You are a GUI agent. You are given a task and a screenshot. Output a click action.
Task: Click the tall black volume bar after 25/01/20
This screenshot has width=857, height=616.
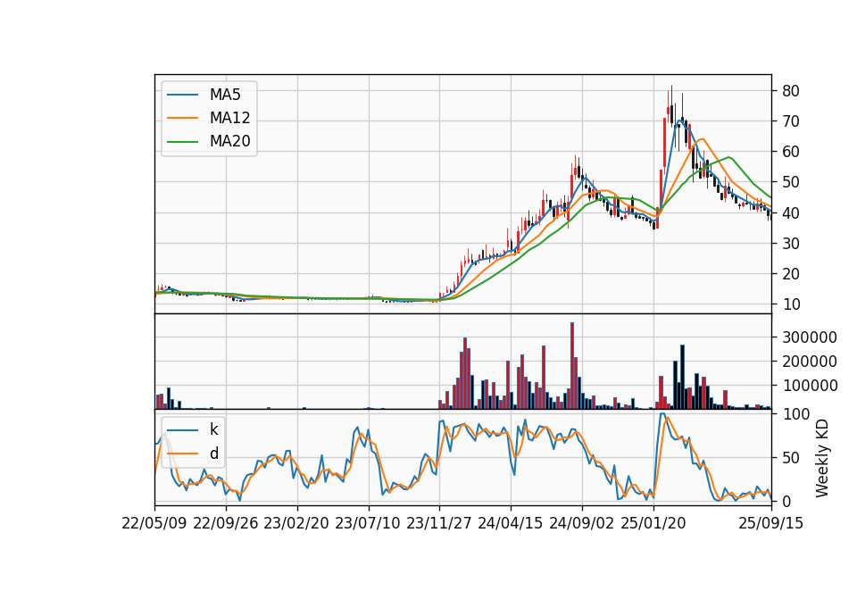682,377
